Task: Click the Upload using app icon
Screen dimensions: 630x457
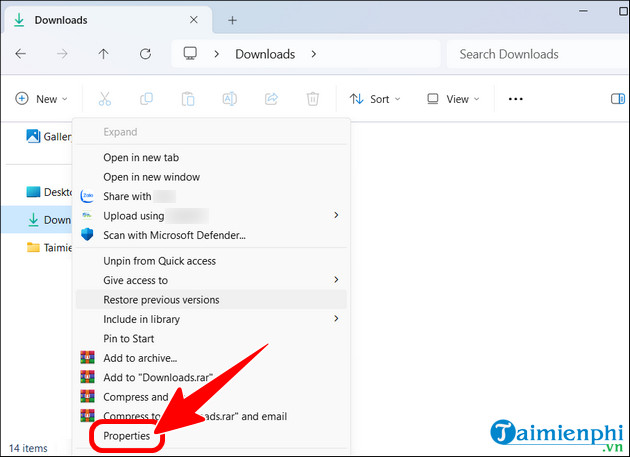Action: click(x=86, y=215)
